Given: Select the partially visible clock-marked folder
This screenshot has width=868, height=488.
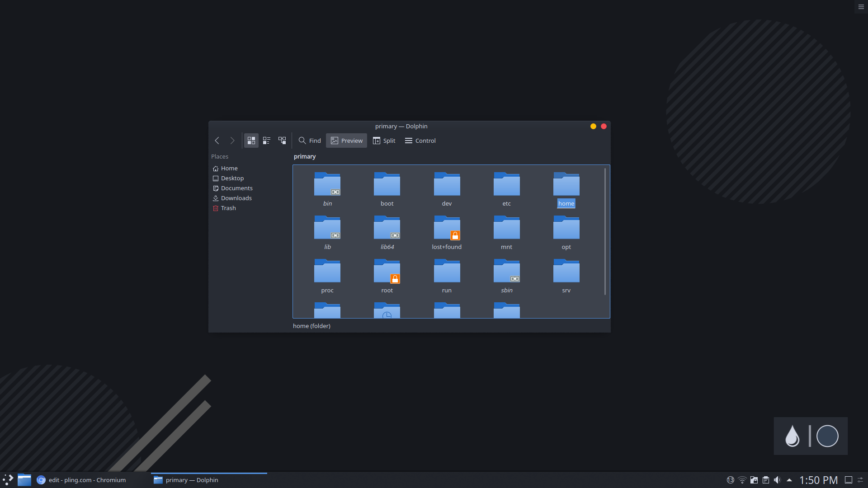Looking at the screenshot, I should [387, 310].
